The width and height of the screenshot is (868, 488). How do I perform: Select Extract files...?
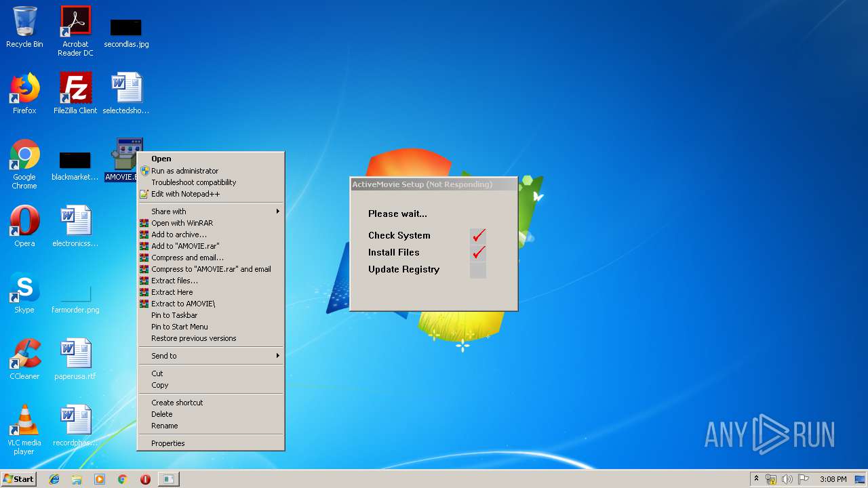point(211,281)
